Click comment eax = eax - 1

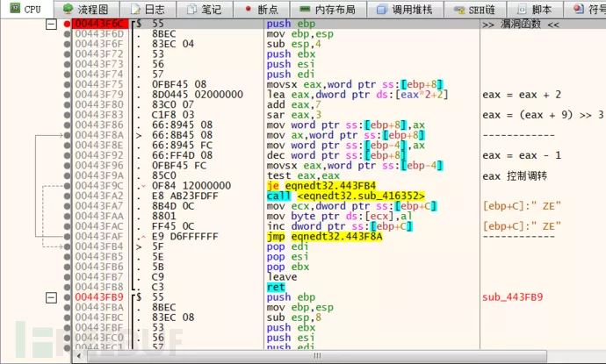pos(522,155)
